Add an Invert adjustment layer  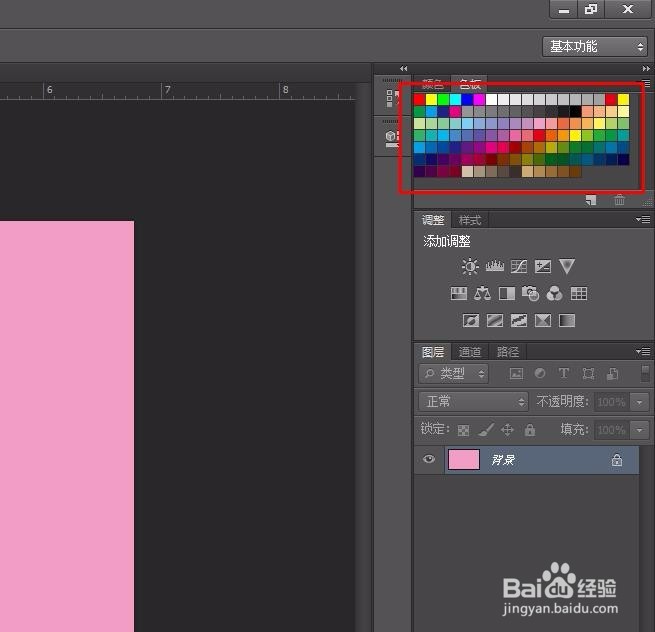coord(471,320)
